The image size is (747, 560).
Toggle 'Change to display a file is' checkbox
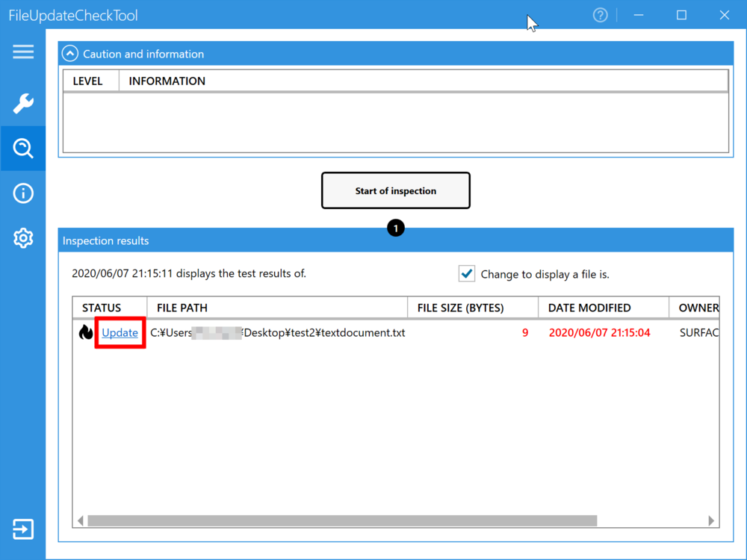467,274
